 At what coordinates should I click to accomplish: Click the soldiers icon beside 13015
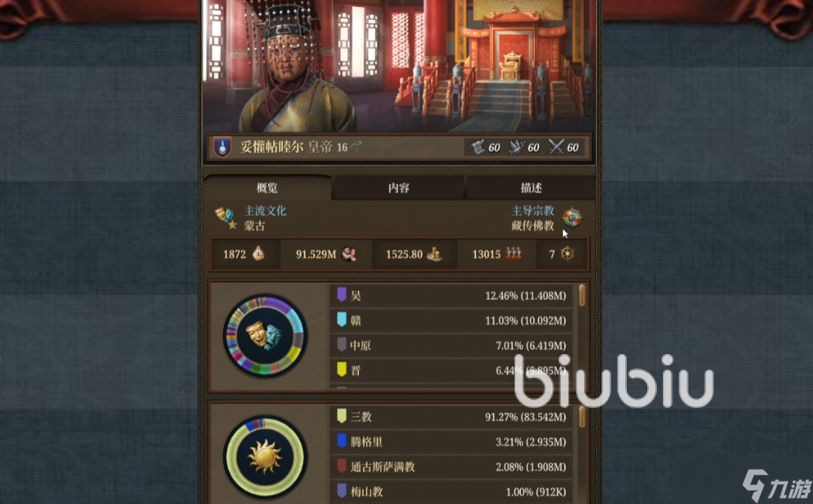click(x=513, y=254)
